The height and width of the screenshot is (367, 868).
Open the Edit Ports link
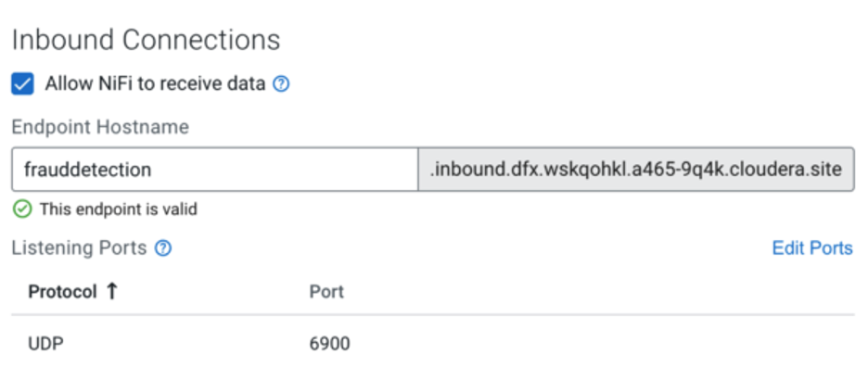812,248
